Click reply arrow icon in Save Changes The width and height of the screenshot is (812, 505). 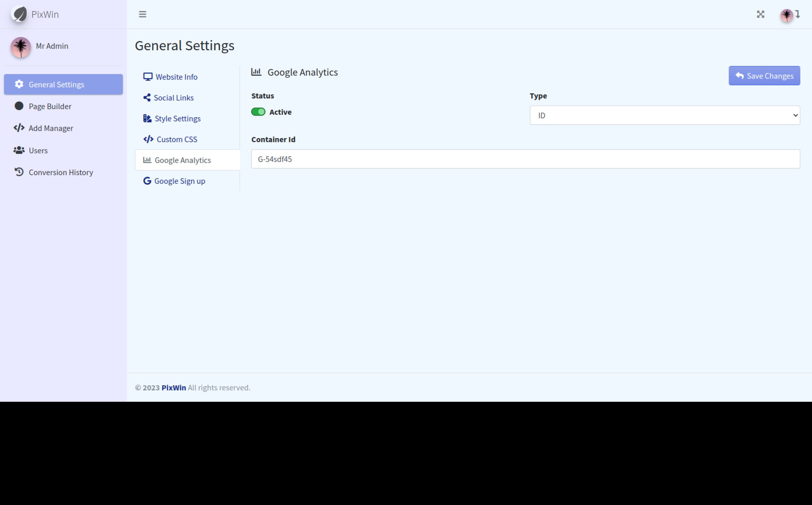tap(739, 76)
